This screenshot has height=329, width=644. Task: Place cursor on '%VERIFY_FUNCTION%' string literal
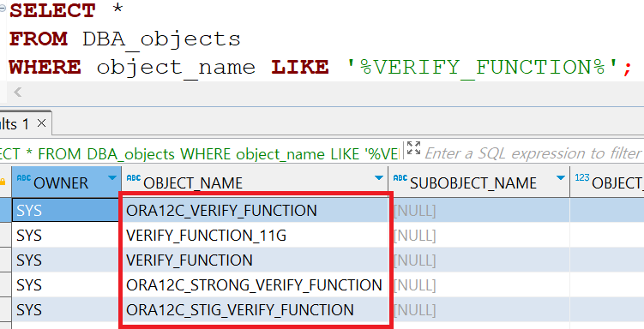pyautogui.click(x=484, y=67)
